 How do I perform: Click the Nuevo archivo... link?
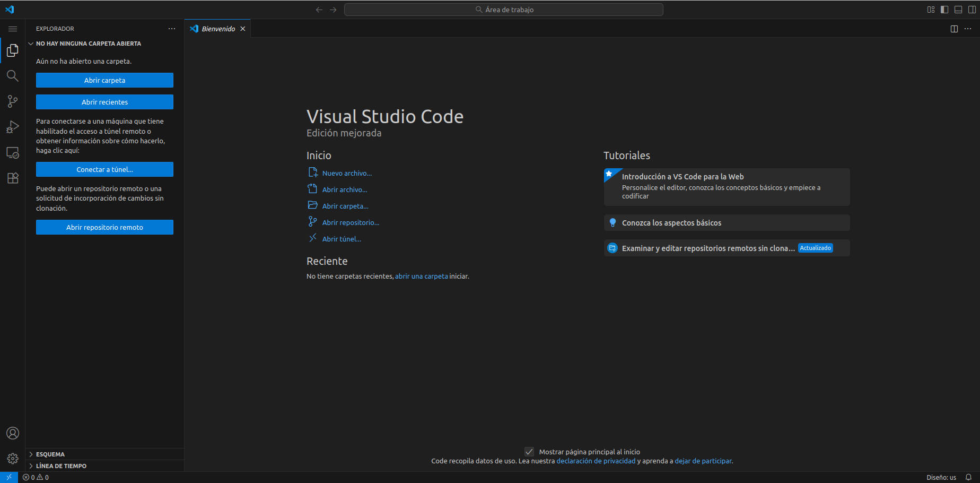coord(347,173)
